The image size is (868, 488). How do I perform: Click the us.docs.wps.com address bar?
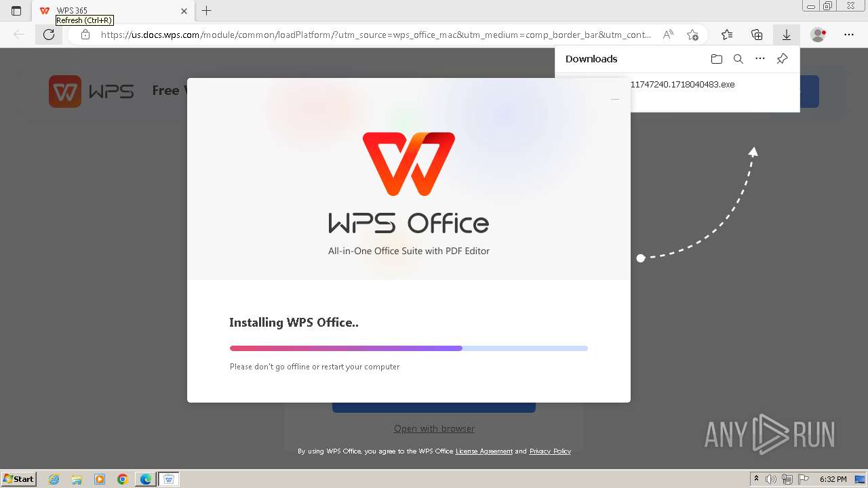pos(376,35)
